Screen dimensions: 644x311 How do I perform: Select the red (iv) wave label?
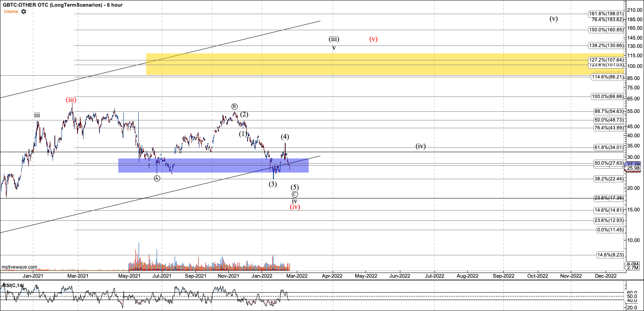[x=295, y=207]
